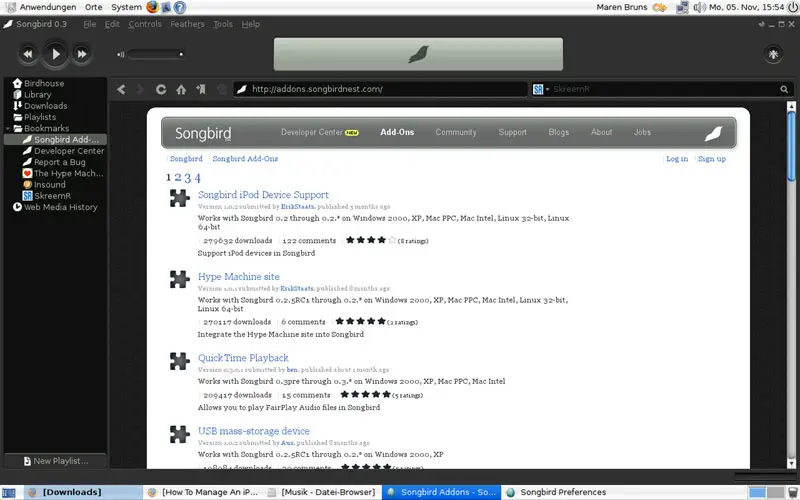Click puzzle icon beside QuickTime Playback
Viewport: 800px width, 500px height.
point(180,361)
